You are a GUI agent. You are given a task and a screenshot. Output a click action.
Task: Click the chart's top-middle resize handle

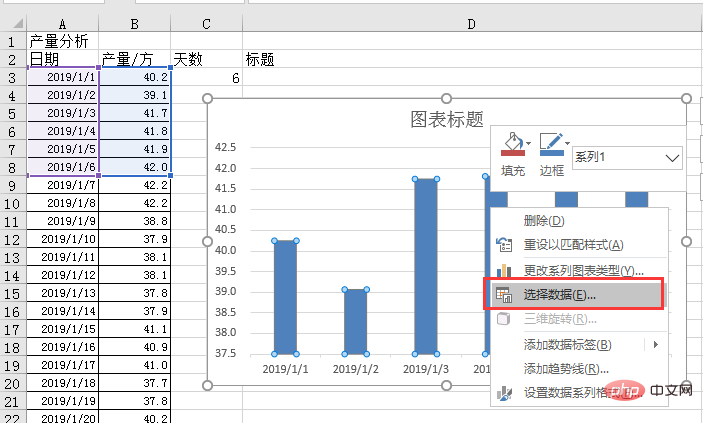pyautogui.click(x=446, y=99)
